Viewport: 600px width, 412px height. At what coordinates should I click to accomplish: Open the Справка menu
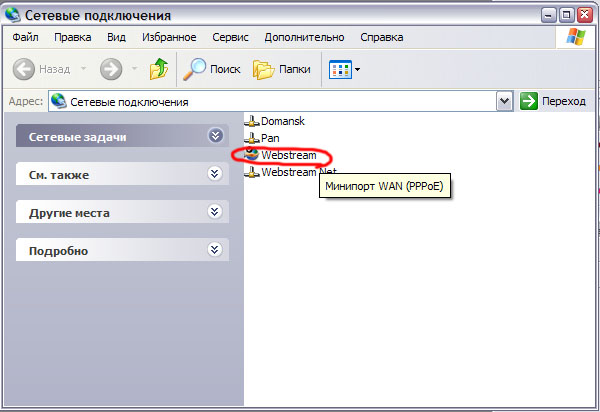tap(382, 37)
